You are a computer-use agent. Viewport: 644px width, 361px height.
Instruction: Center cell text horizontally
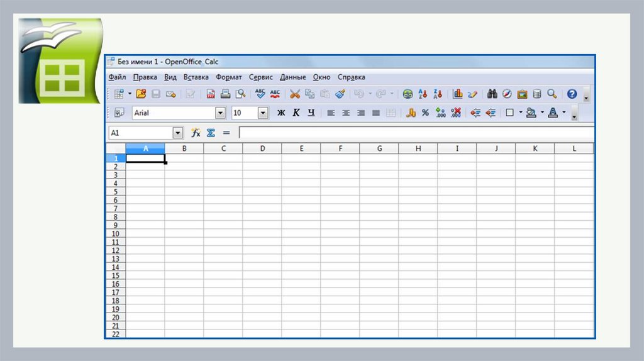click(346, 113)
